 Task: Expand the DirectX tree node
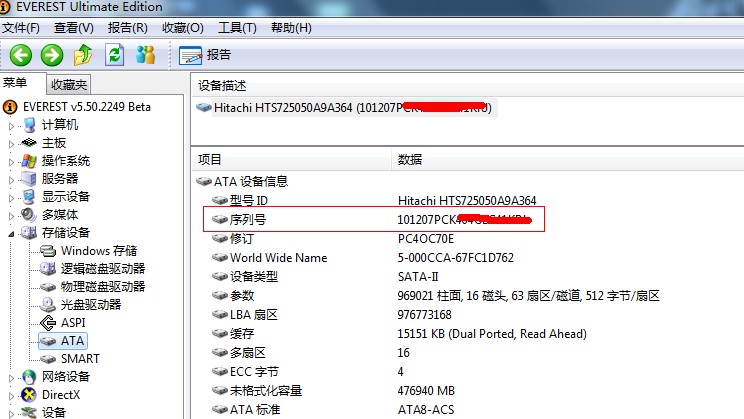click(x=11, y=396)
